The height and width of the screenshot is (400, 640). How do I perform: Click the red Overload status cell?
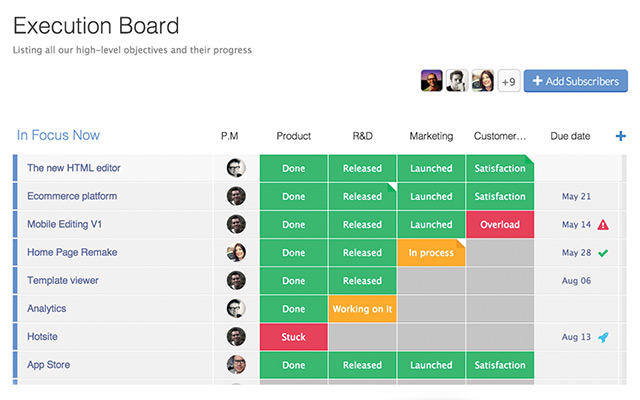pos(499,225)
